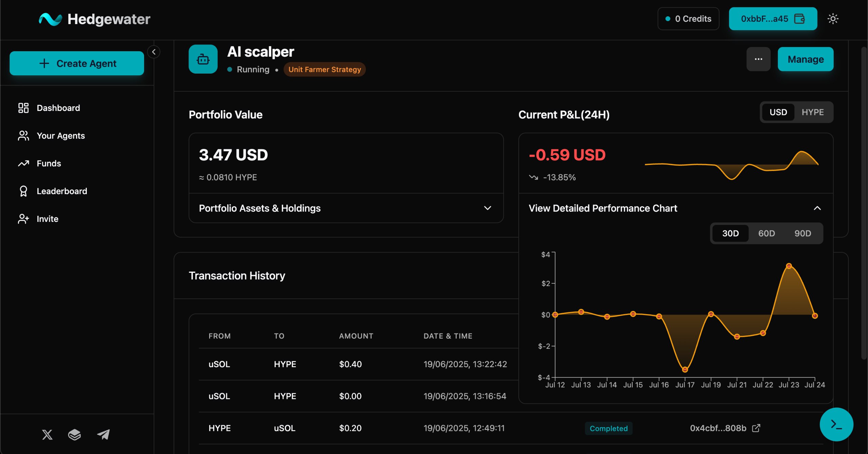This screenshot has height=454, width=868.
Task: Open the Invite page
Action: 77,219
